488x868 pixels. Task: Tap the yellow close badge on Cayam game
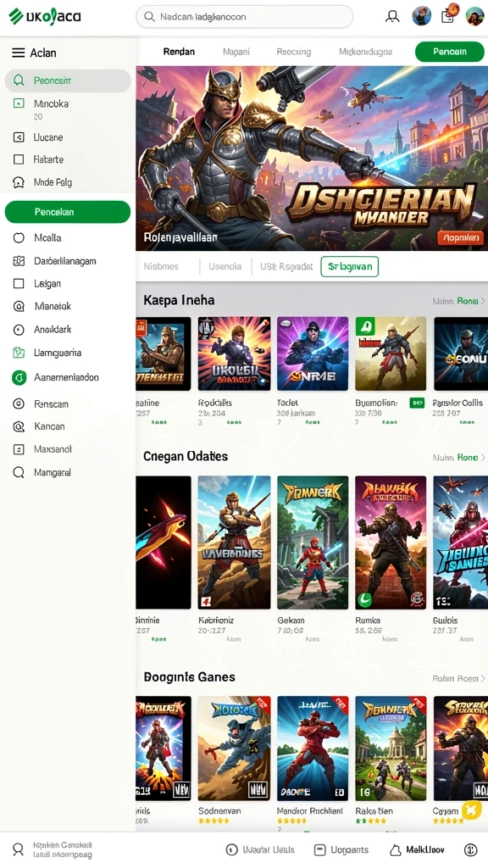[x=472, y=810]
